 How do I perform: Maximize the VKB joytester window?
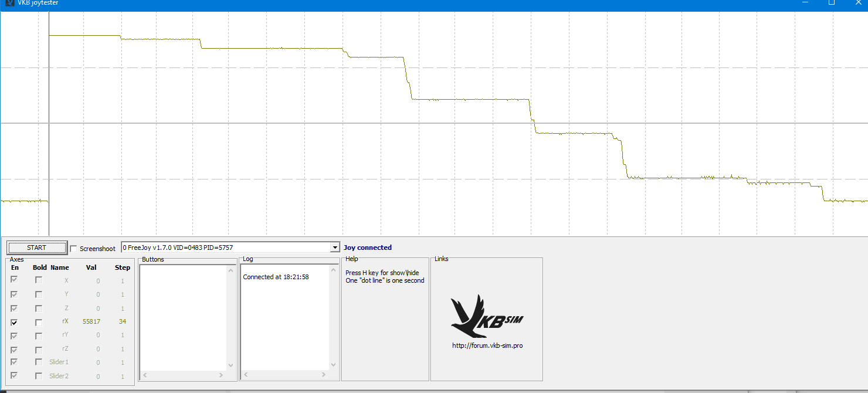pos(832,3)
